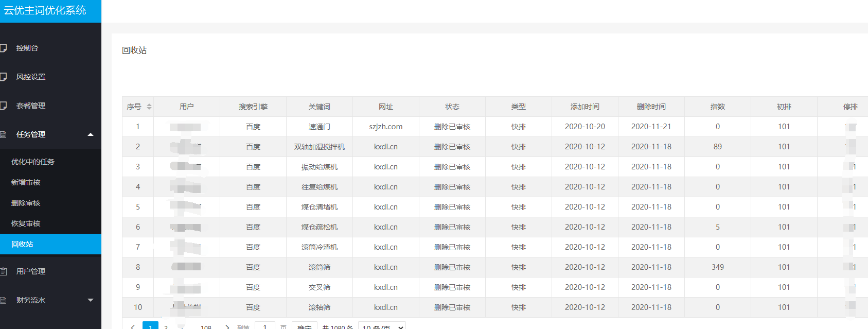868x329 pixels.
Task: Click keyword cell 双轴加湿搅拌机
Action: tap(320, 147)
